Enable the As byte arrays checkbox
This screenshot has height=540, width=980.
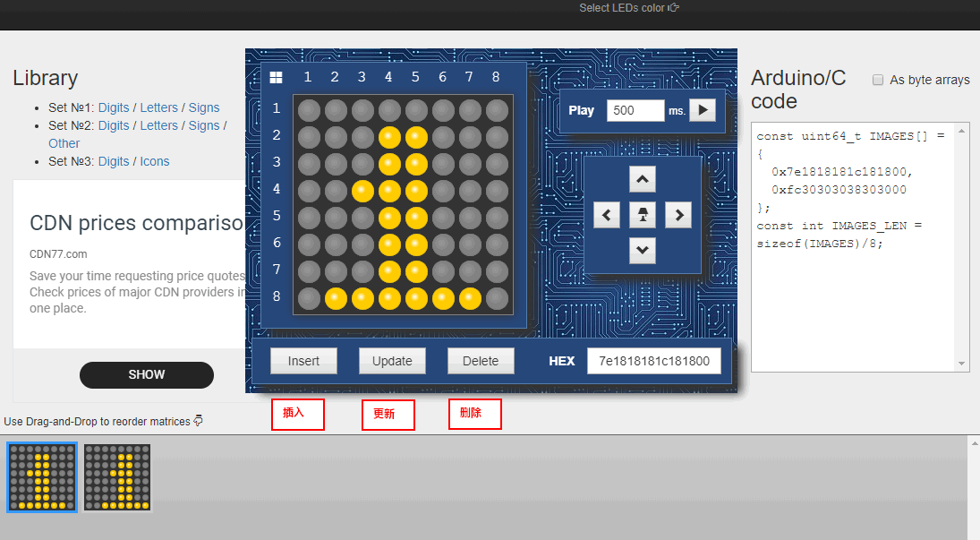click(x=878, y=80)
